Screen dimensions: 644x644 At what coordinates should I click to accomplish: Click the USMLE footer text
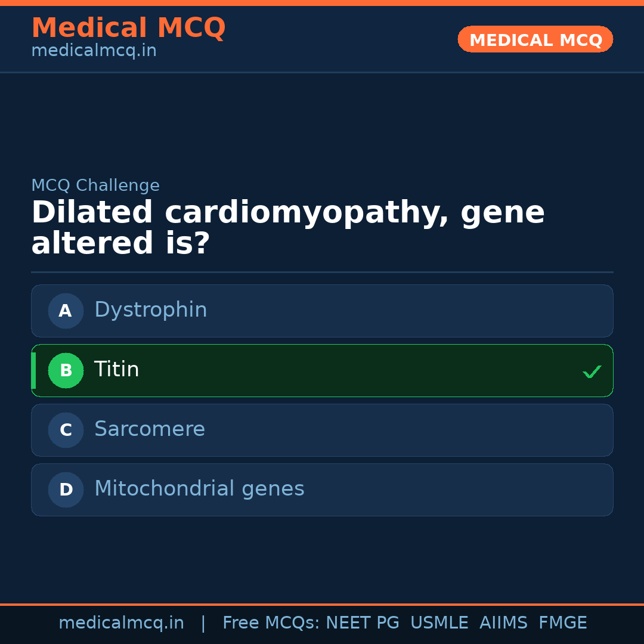click(439, 623)
